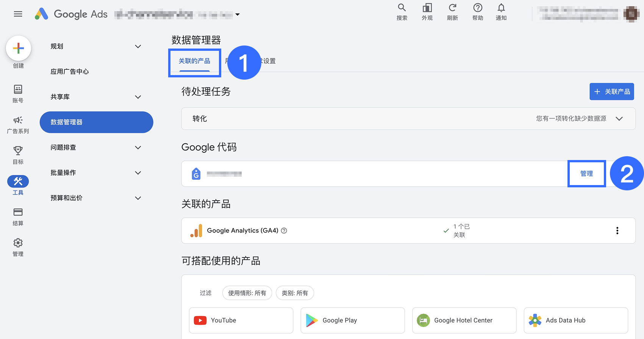Open the account selector dropdown arrow

238,14
